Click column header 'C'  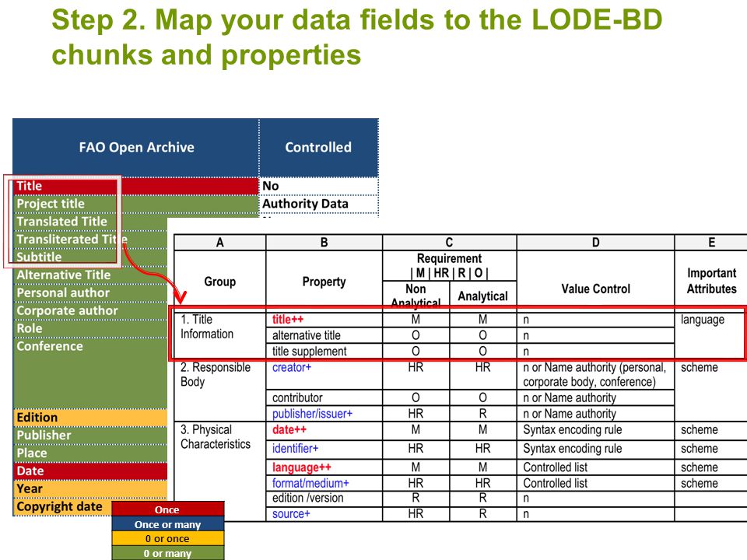click(449, 243)
